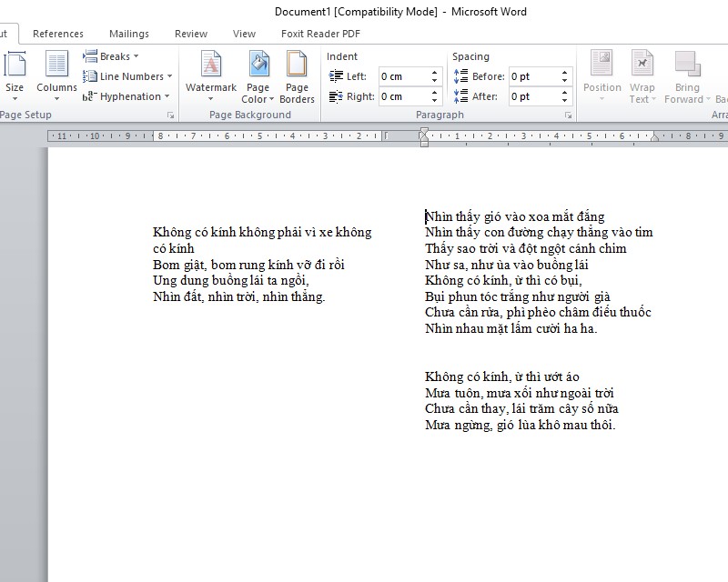The width and height of the screenshot is (728, 582).
Task: Switch to the Review tab
Action: [x=191, y=34]
